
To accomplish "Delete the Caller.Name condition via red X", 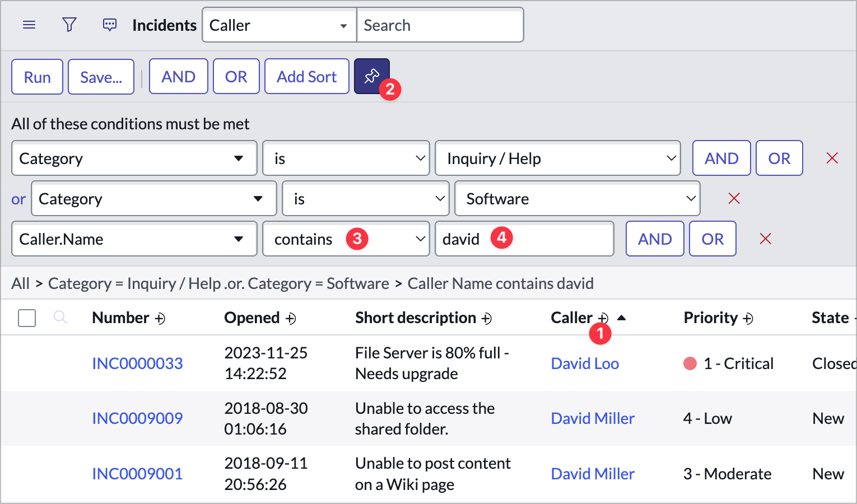I will point(766,239).
